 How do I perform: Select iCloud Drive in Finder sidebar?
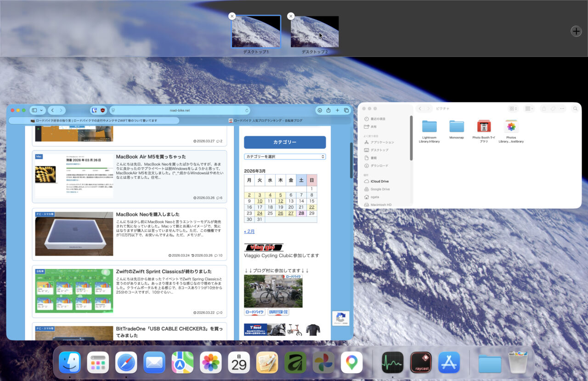point(379,181)
